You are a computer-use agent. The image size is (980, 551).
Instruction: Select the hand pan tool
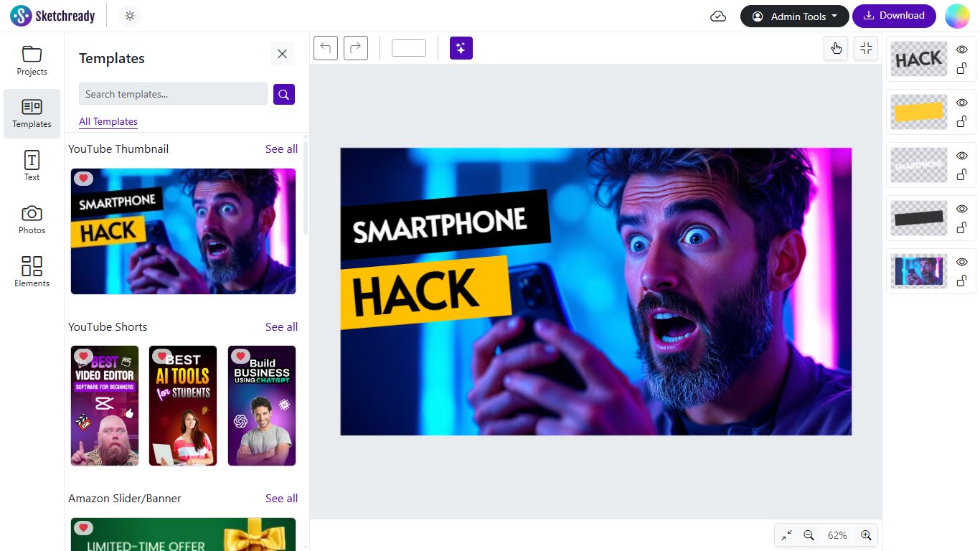point(836,48)
